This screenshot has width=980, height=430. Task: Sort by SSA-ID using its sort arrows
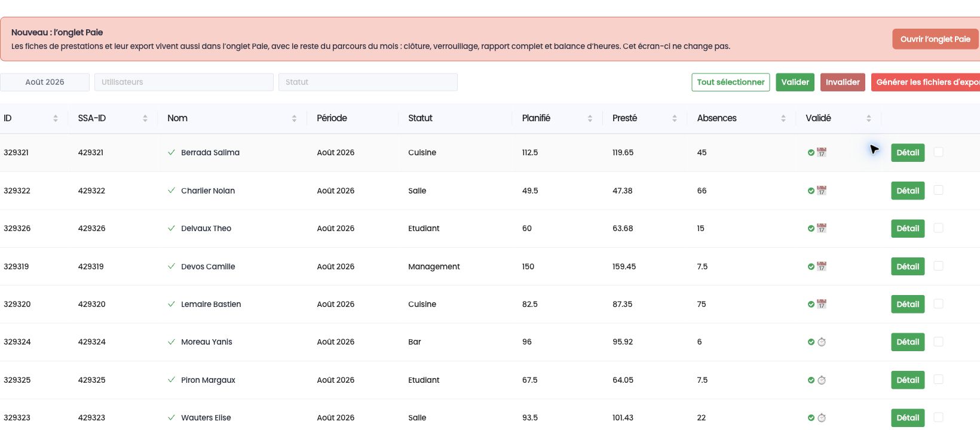pyautogui.click(x=145, y=118)
